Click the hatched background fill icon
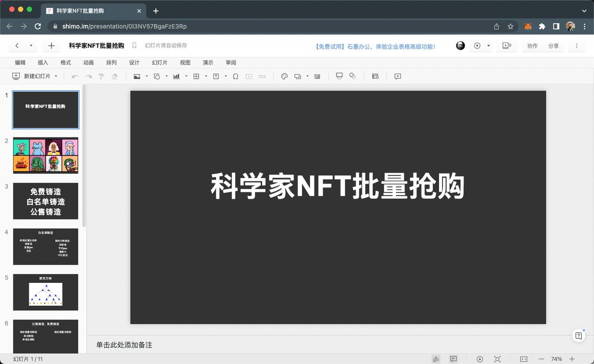 (317, 76)
